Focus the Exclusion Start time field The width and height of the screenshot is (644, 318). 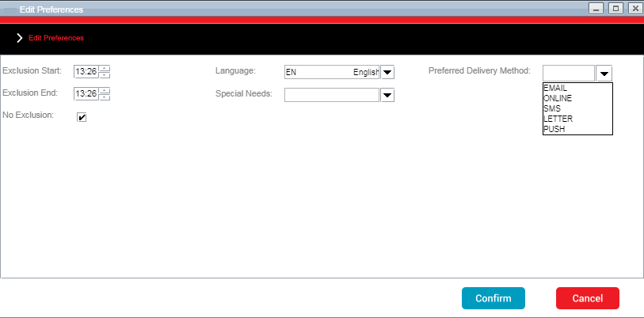(x=86, y=72)
